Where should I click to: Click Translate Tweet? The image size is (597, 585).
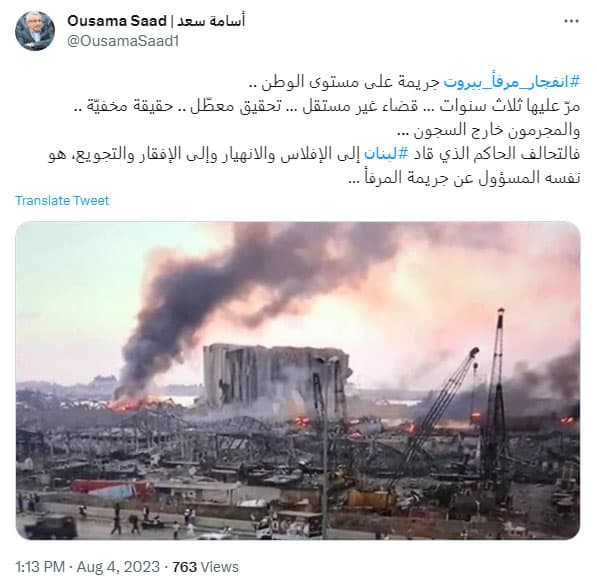point(62,201)
